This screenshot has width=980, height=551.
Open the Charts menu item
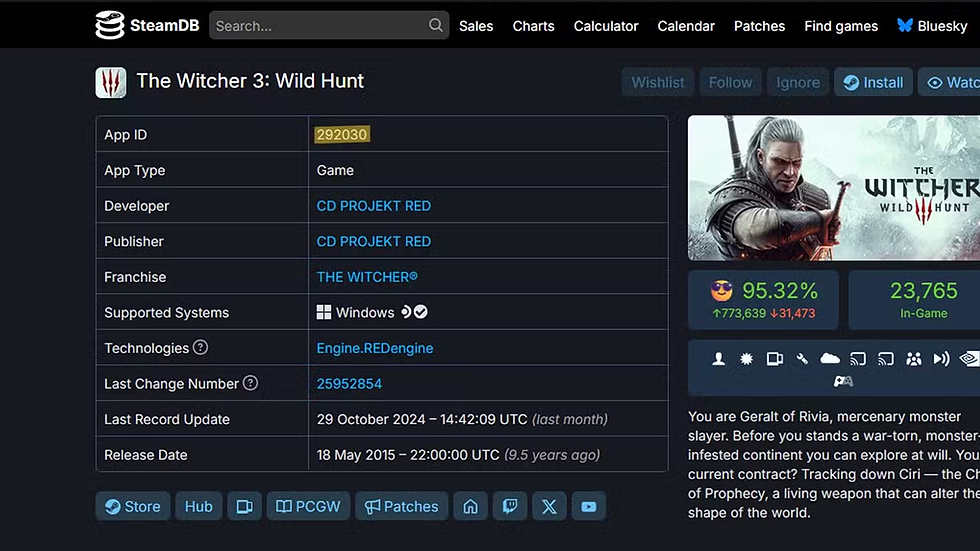coord(534,26)
